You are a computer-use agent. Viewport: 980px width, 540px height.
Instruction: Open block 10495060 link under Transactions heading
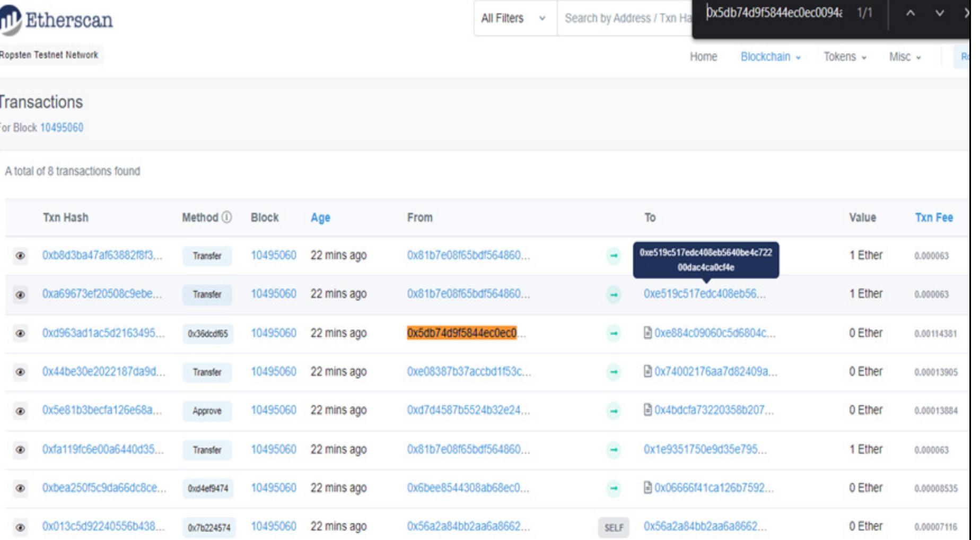pyautogui.click(x=62, y=128)
